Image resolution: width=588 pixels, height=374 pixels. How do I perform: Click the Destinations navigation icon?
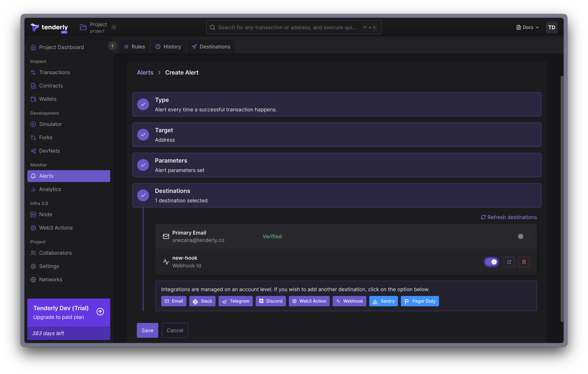(195, 46)
